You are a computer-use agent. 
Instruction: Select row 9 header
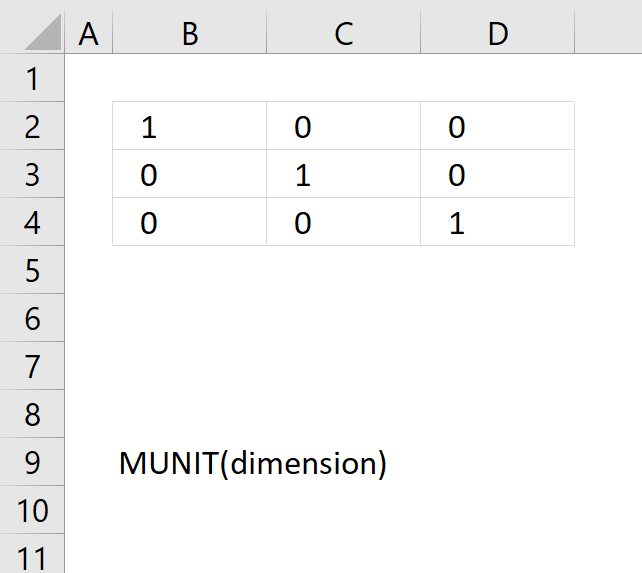tap(32, 462)
